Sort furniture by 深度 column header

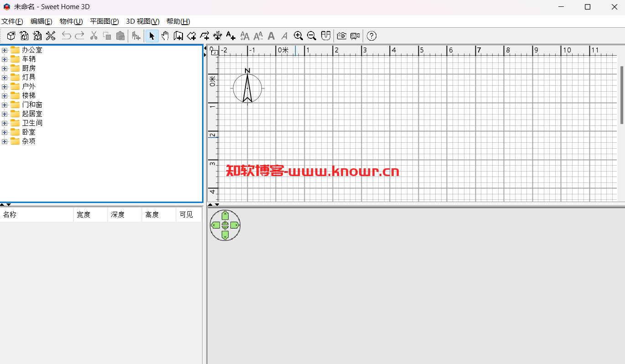tap(125, 214)
